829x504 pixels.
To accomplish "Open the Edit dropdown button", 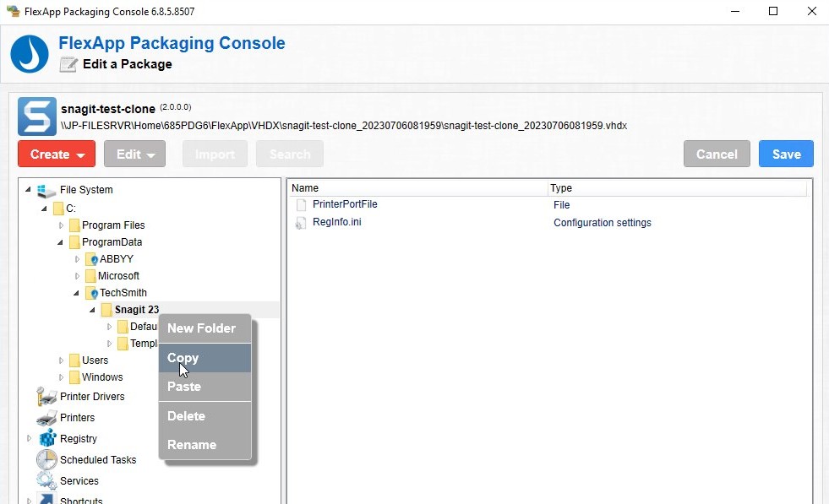I will [x=135, y=154].
